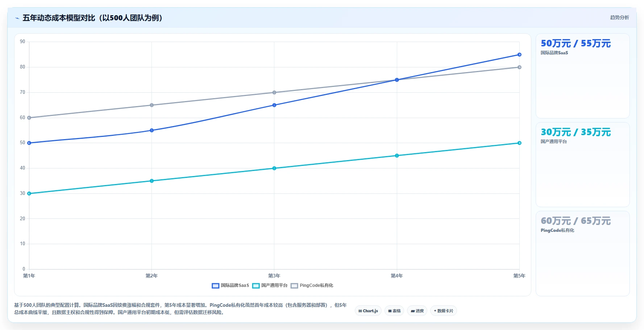Toggle 国产通用平台 series in the legend
Screen dimensions: 644x330
click(270, 285)
